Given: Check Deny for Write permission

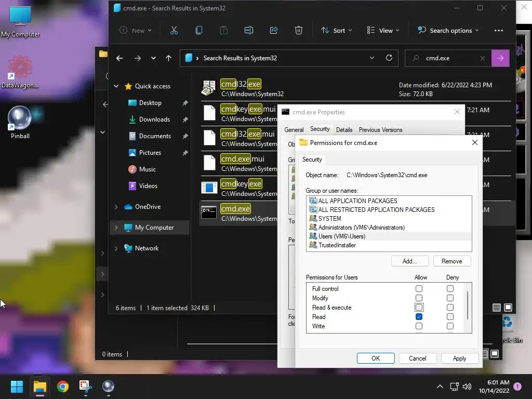Looking at the screenshot, I should (450, 326).
